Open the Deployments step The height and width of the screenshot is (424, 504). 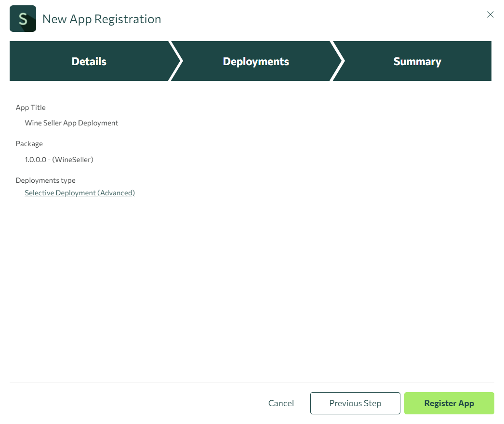click(x=255, y=61)
